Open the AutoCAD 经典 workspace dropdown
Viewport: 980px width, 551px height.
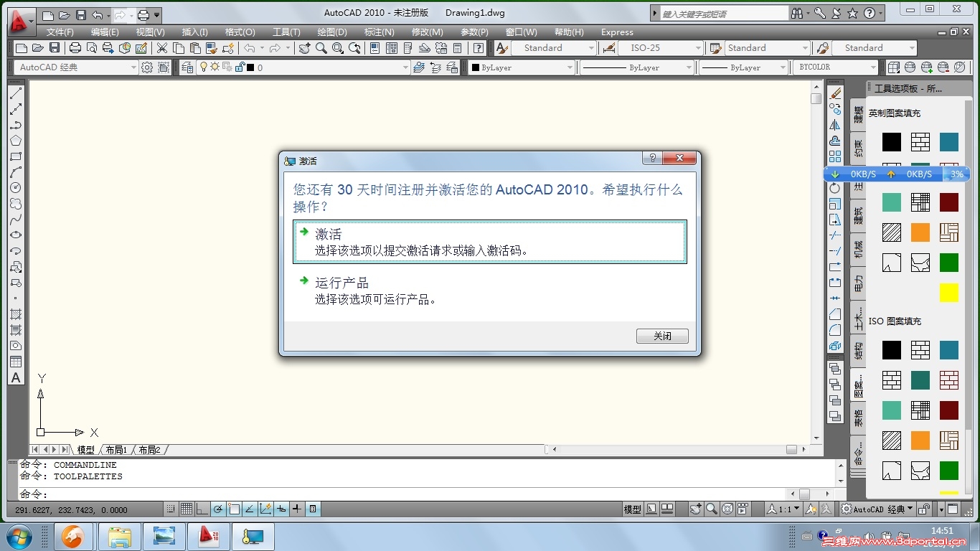75,67
